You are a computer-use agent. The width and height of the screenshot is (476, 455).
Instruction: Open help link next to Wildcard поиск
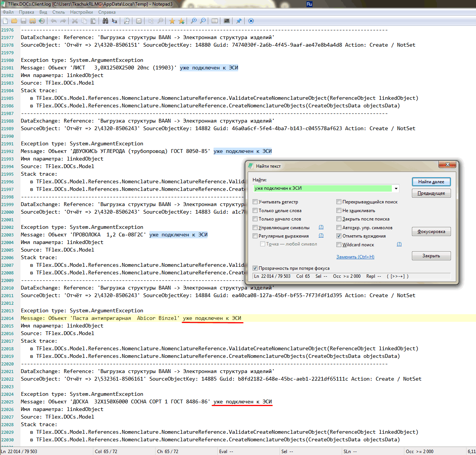pos(399,244)
